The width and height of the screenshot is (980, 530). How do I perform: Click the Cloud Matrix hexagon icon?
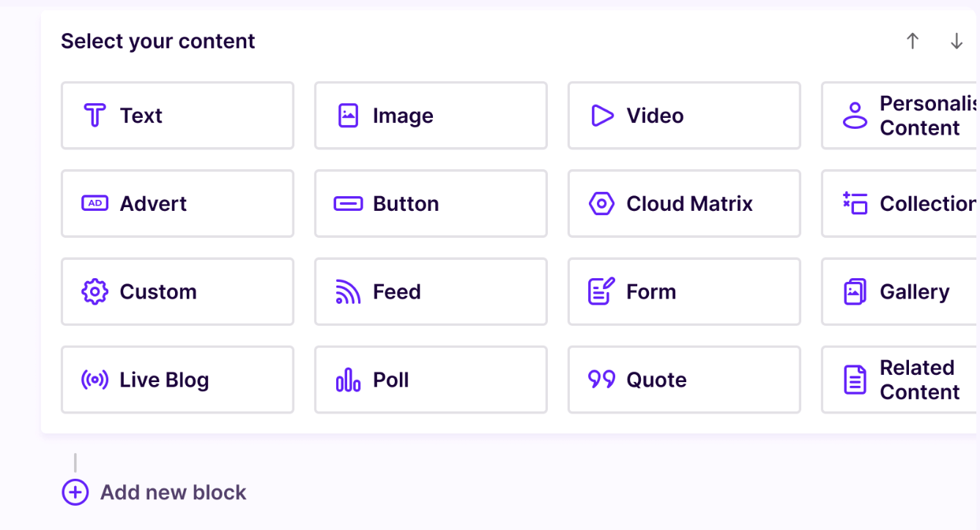[601, 204]
